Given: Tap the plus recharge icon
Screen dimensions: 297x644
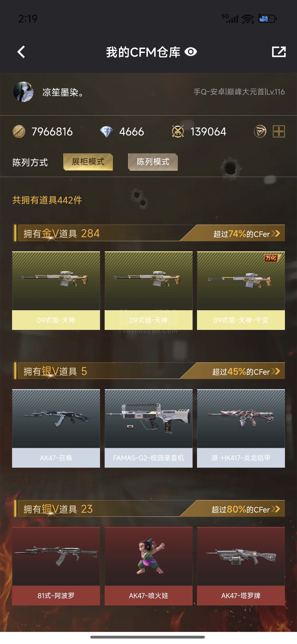Looking at the screenshot, I should pyautogui.click(x=279, y=131).
